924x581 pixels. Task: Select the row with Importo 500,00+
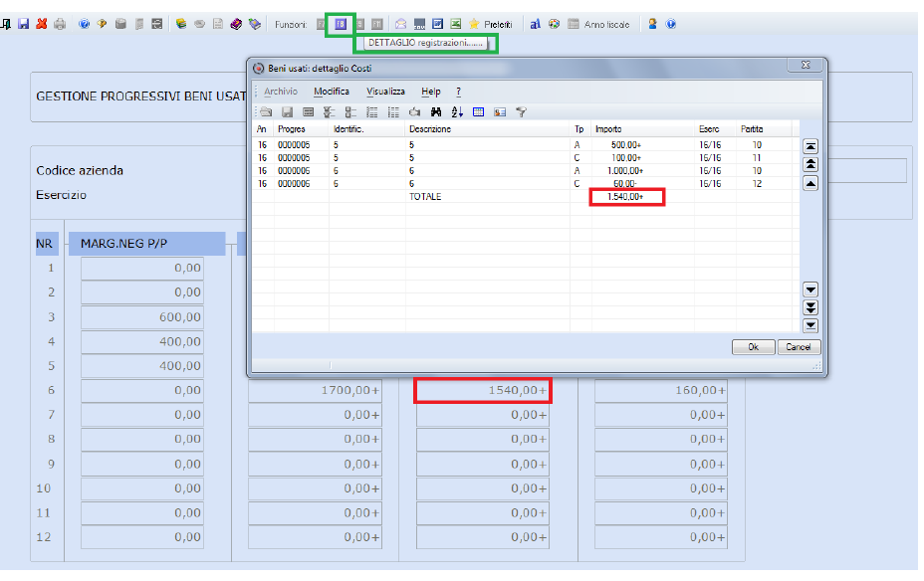pos(526,145)
